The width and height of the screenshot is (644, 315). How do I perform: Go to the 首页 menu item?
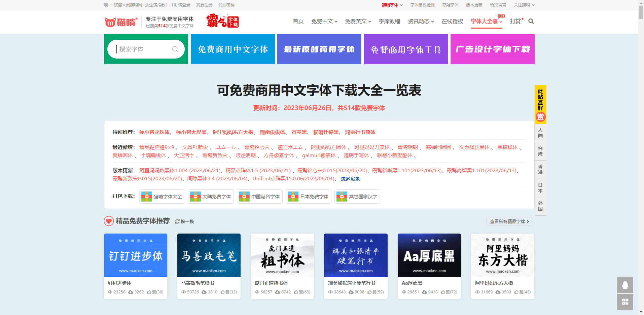click(x=298, y=22)
